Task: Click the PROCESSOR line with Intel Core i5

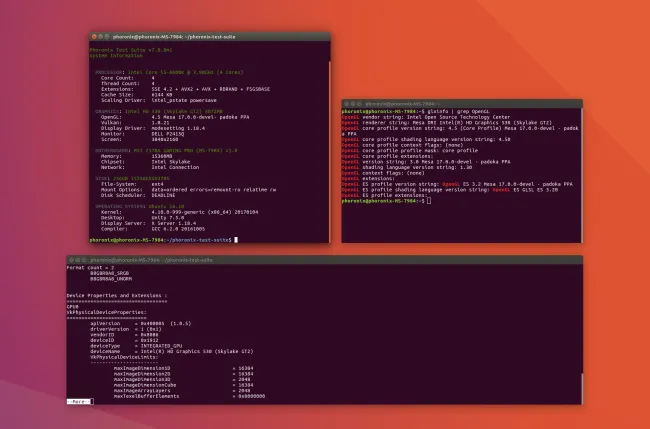Action: (x=169, y=72)
